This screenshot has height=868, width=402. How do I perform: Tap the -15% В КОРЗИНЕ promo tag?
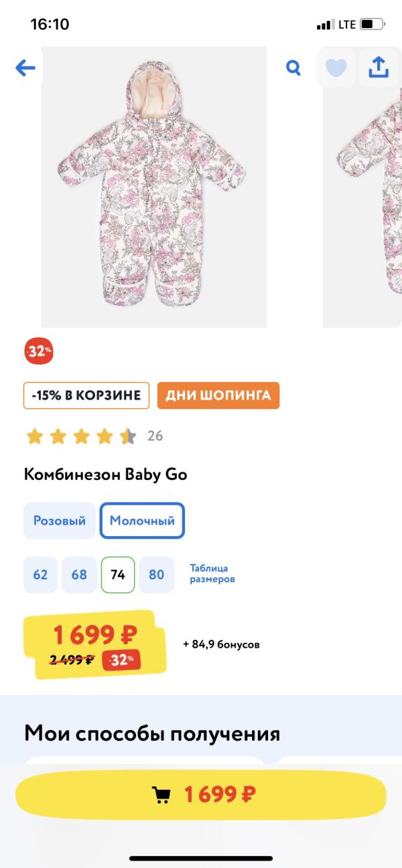click(x=86, y=396)
